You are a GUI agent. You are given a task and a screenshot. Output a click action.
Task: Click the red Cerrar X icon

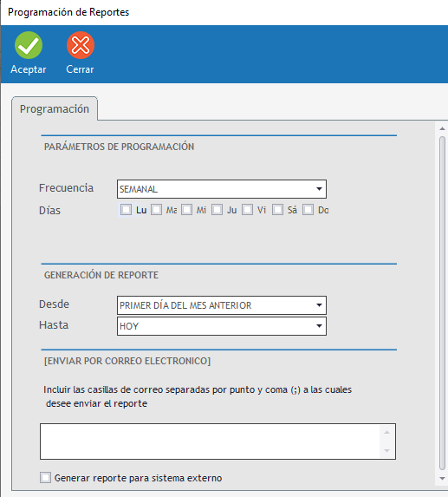[x=81, y=45]
